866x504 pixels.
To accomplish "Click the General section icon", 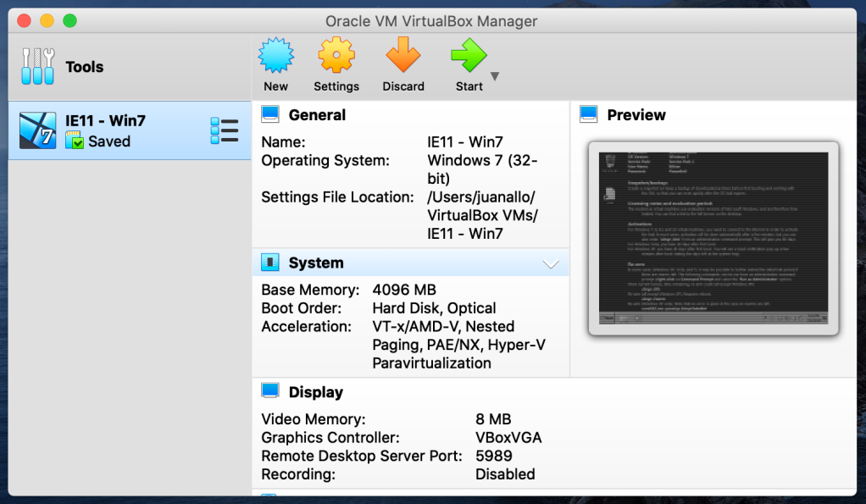I will pos(270,114).
